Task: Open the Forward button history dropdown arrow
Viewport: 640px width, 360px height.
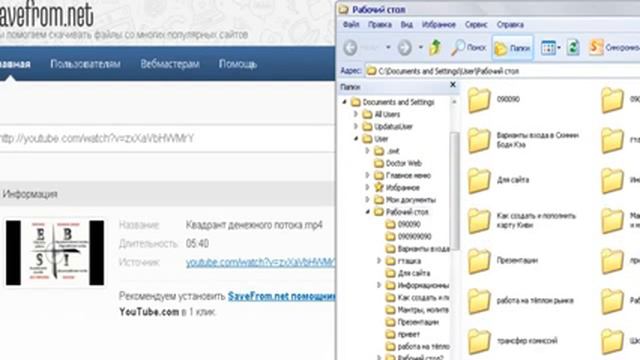Action: 420,48
